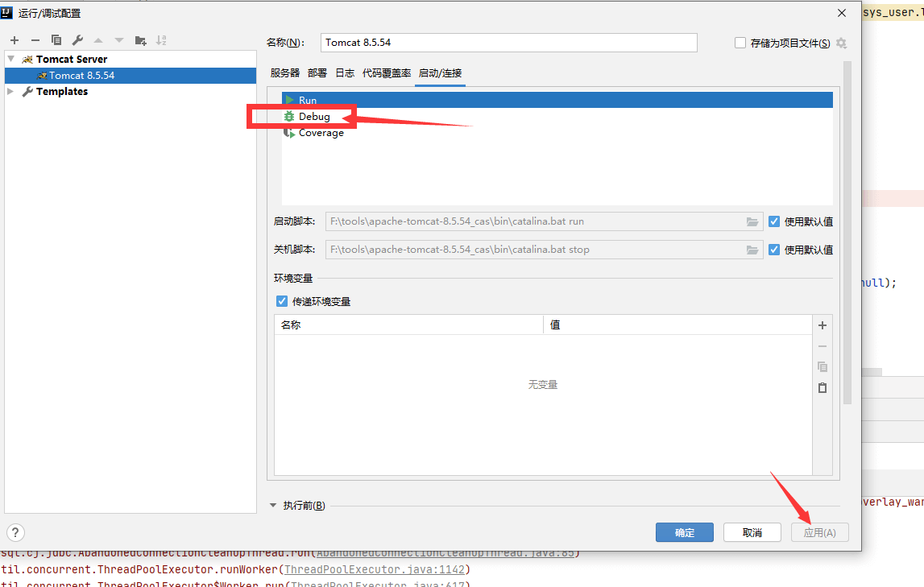Browse folder for shutdown script path

[752, 250]
